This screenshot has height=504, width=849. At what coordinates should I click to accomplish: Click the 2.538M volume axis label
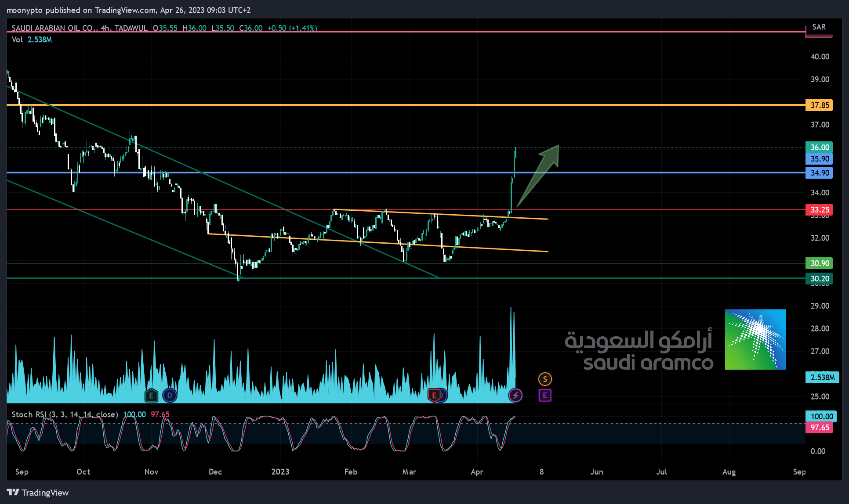[x=822, y=378]
